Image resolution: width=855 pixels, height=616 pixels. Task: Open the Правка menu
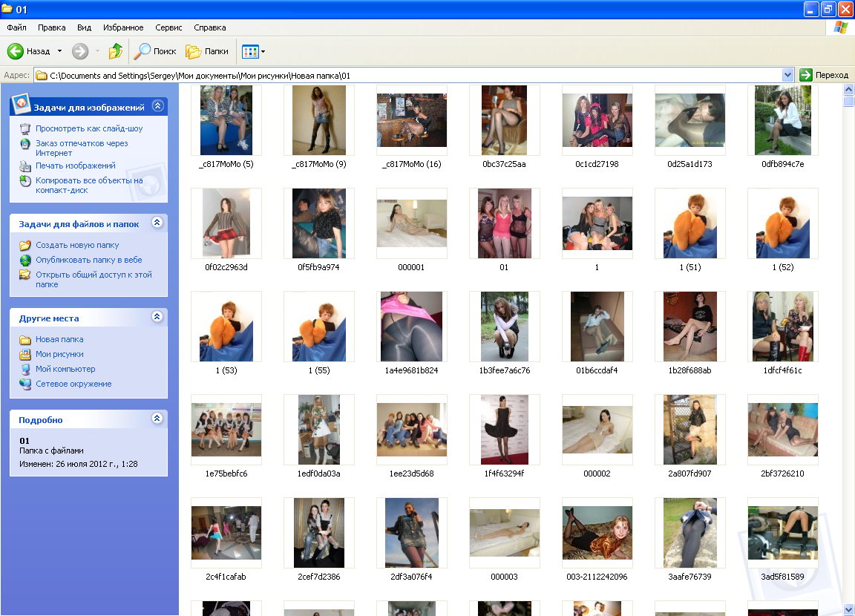pos(52,27)
